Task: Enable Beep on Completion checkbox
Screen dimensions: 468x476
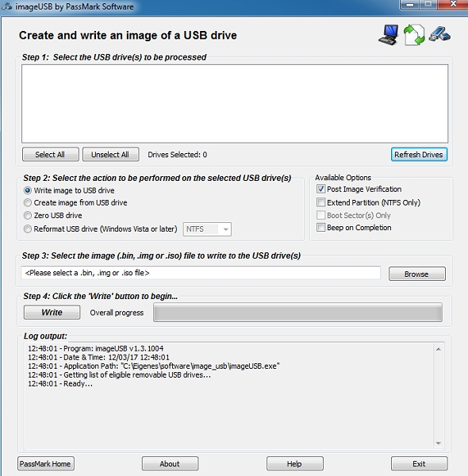Action: click(320, 228)
